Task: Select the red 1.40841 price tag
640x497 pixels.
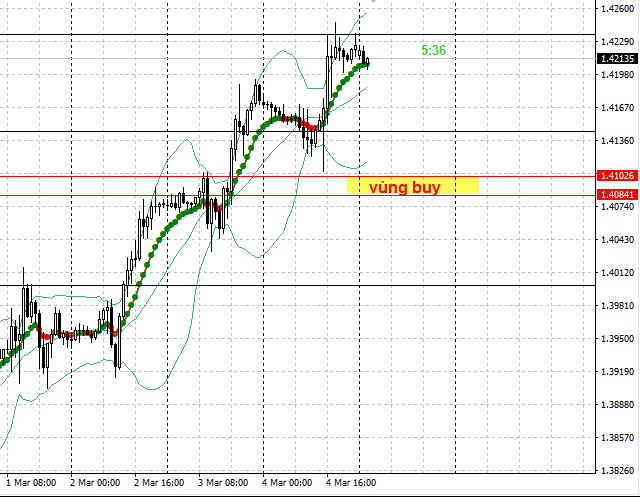Action: [618, 195]
